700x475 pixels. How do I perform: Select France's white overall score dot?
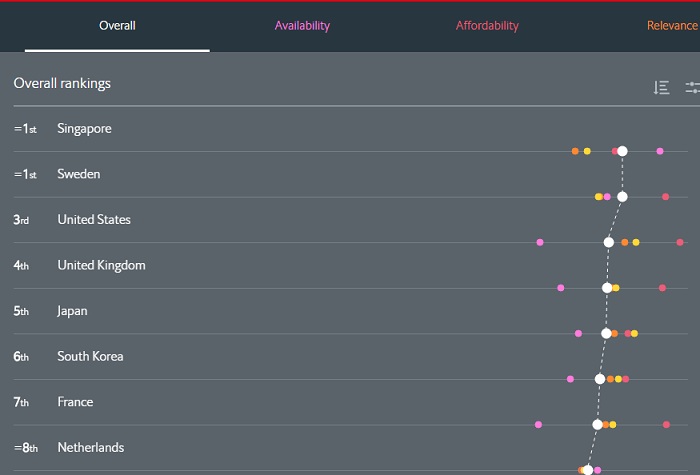tap(597, 425)
